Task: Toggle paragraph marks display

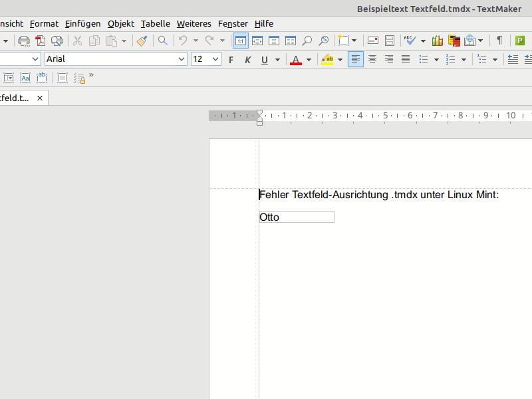Action: point(499,41)
